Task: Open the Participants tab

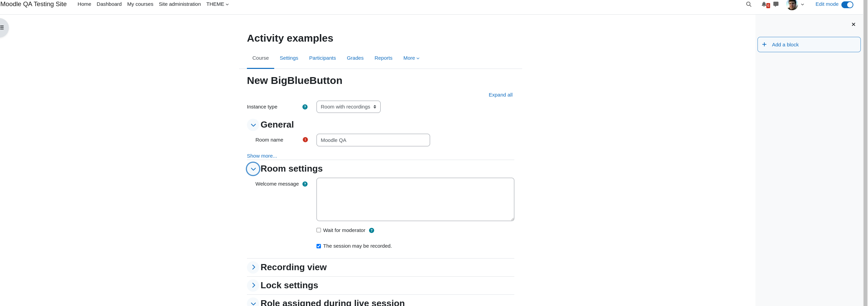Action: 322,58
